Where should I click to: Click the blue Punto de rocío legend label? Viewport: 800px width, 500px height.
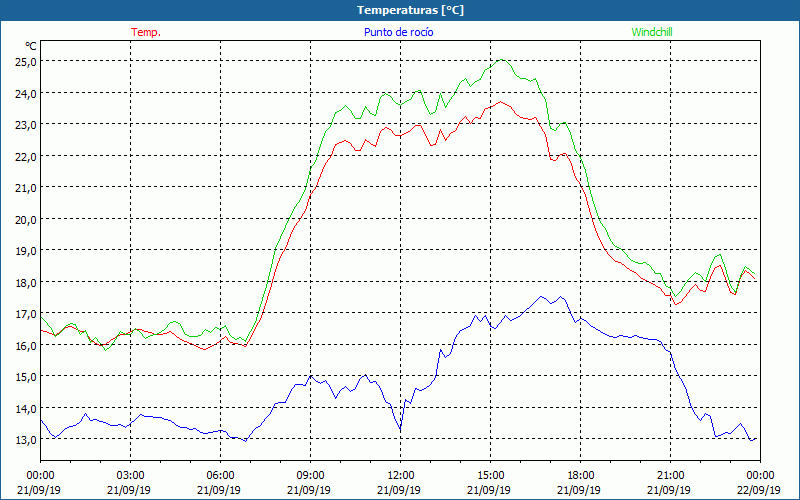[398, 32]
